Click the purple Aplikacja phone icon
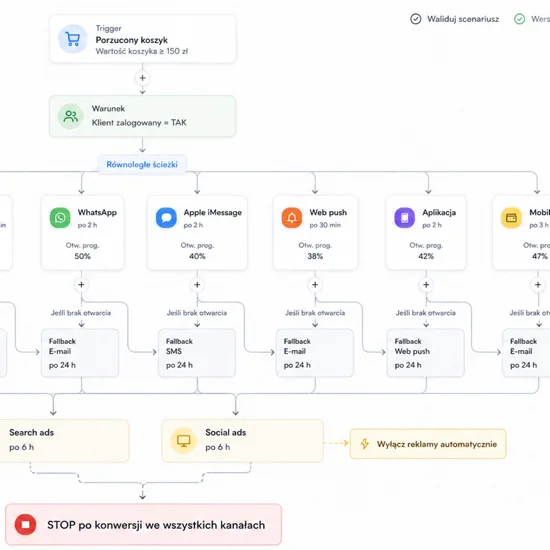The image size is (550, 550). click(x=404, y=218)
